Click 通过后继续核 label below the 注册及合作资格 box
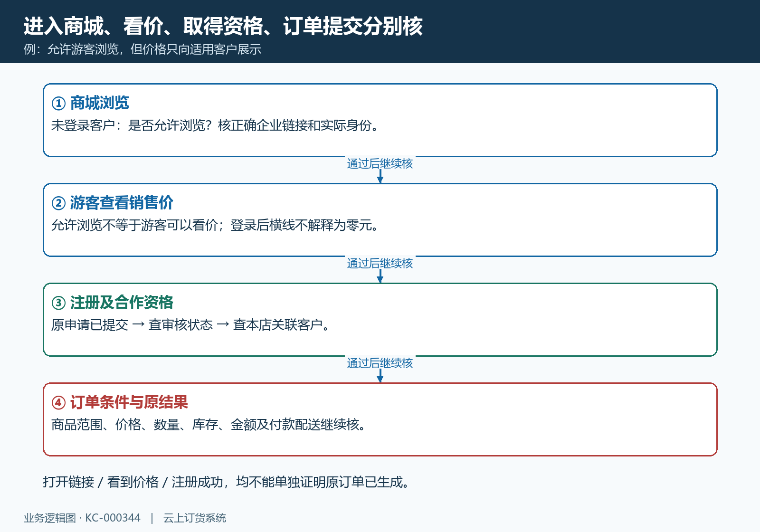Screen dimensions: 760x532 [380, 363]
